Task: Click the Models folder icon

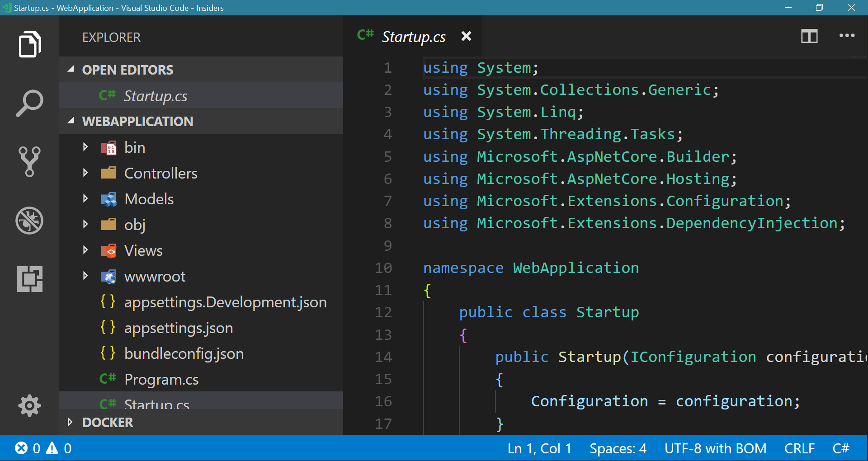Action: click(x=108, y=199)
